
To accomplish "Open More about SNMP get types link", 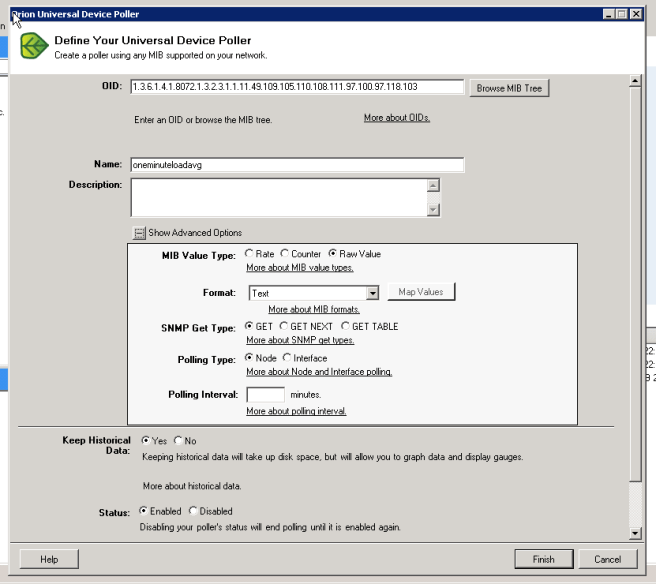I will click(x=300, y=340).
